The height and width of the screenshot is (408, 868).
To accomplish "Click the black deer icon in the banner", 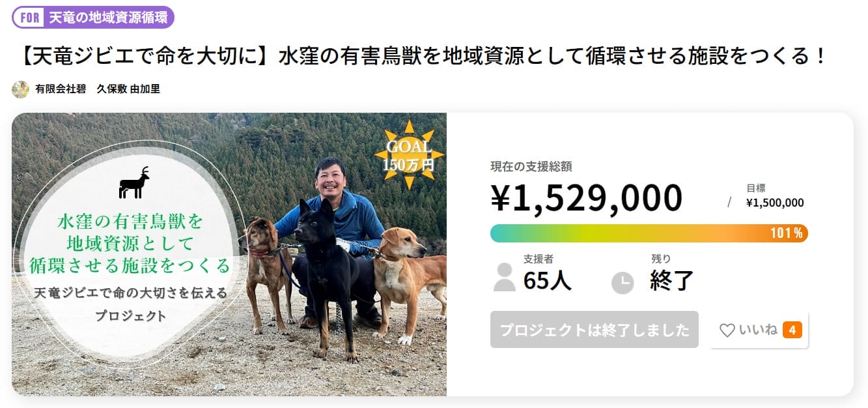I will click(x=134, y=183).
